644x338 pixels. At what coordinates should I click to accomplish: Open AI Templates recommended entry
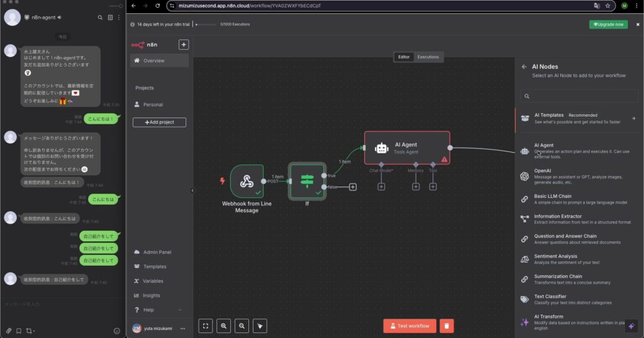coord(579,119)
